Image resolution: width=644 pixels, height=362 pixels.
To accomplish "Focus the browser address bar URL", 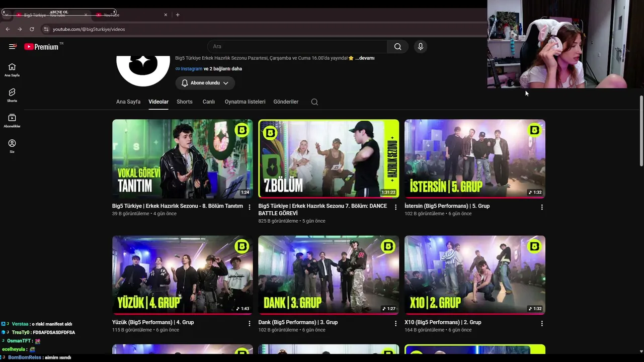I will pyautogui.click(x=89, y=29).
